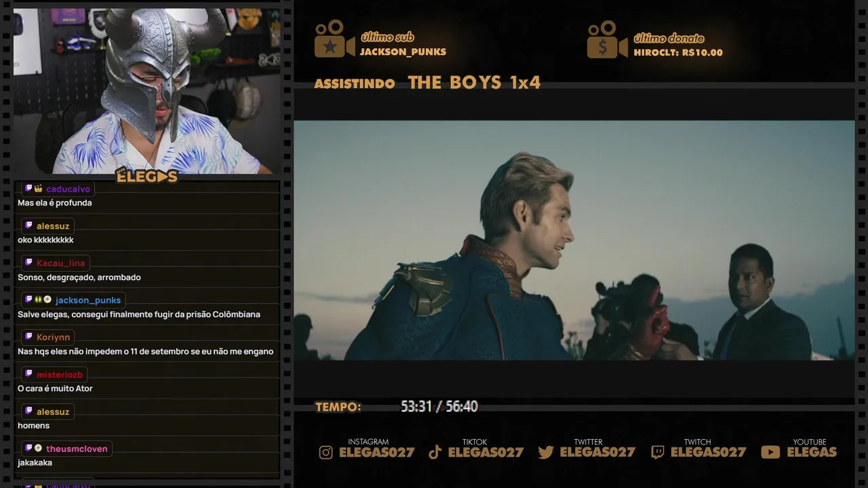Open the Twitch ELEGAS027 handle
The width and height of the screenshot is (868, 488).
click(709, 452)
